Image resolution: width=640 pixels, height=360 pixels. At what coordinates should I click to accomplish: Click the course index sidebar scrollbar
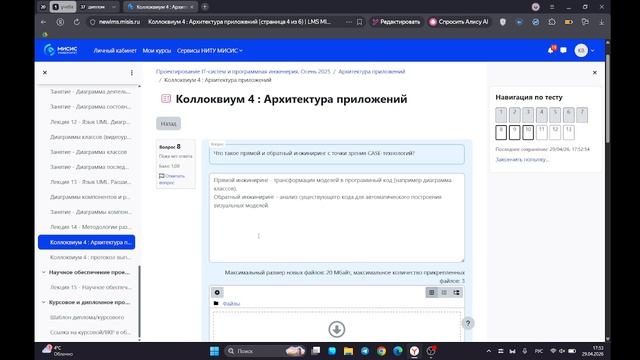tap(140, 301)
